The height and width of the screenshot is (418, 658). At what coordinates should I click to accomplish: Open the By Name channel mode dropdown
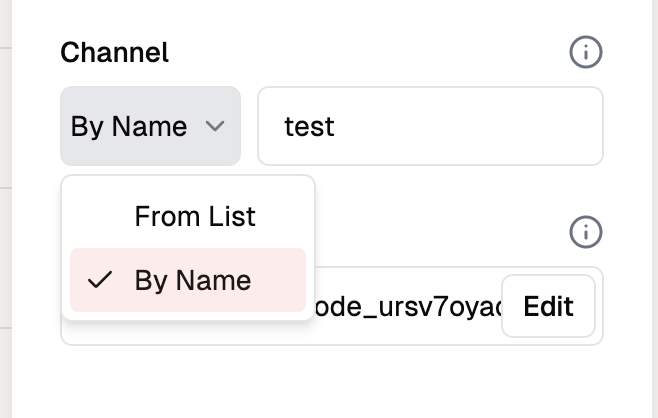[x=150, y=127]
